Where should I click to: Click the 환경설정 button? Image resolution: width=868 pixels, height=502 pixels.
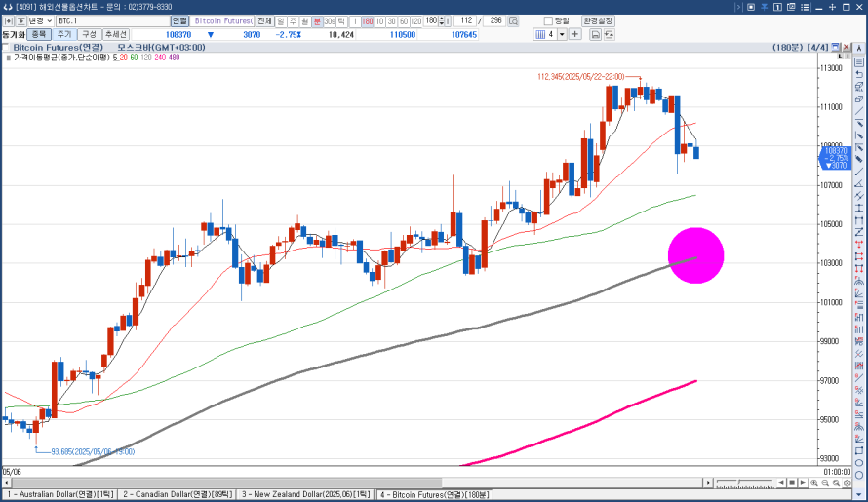(596, 20)
